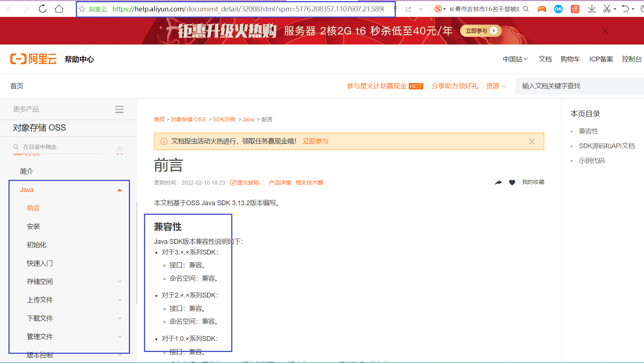Click the browser forward arrow

click(26, 9)
